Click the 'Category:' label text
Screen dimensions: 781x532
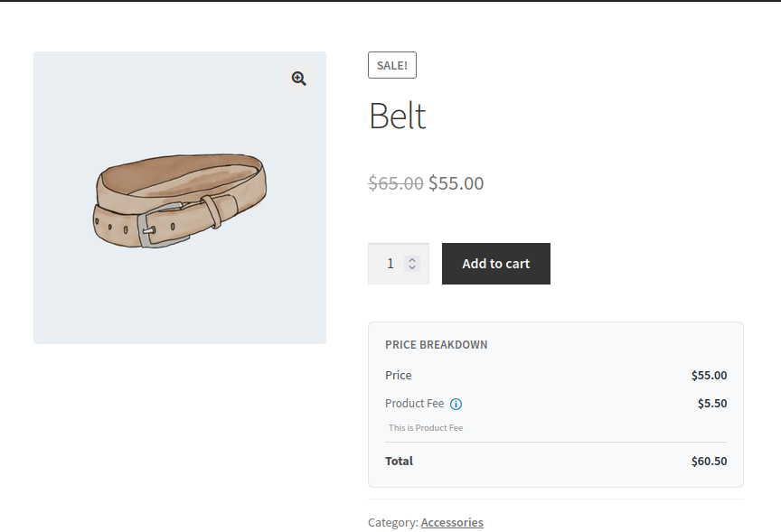coord(392,522)
